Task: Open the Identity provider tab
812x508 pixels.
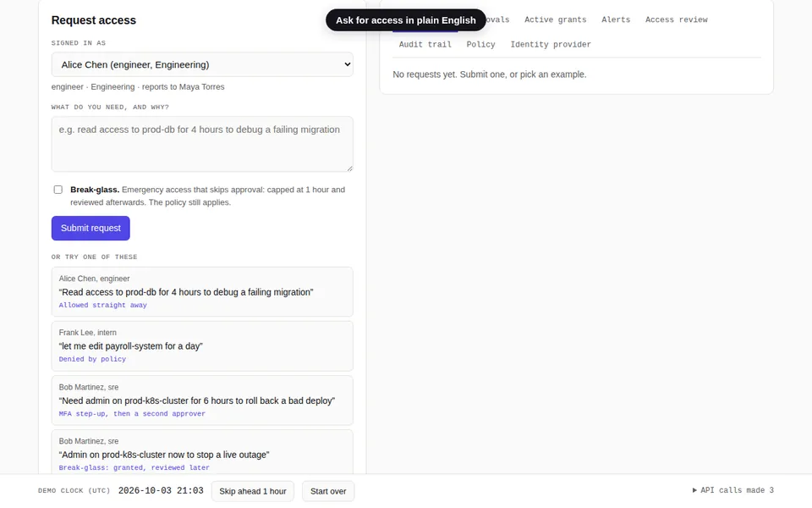Action: point(551,45)
